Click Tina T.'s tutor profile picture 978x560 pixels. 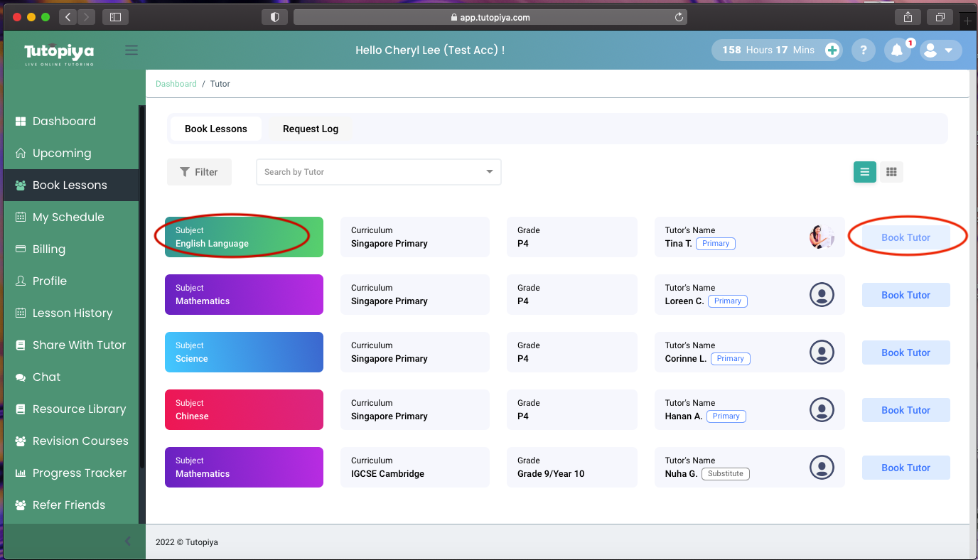(822, 237)
